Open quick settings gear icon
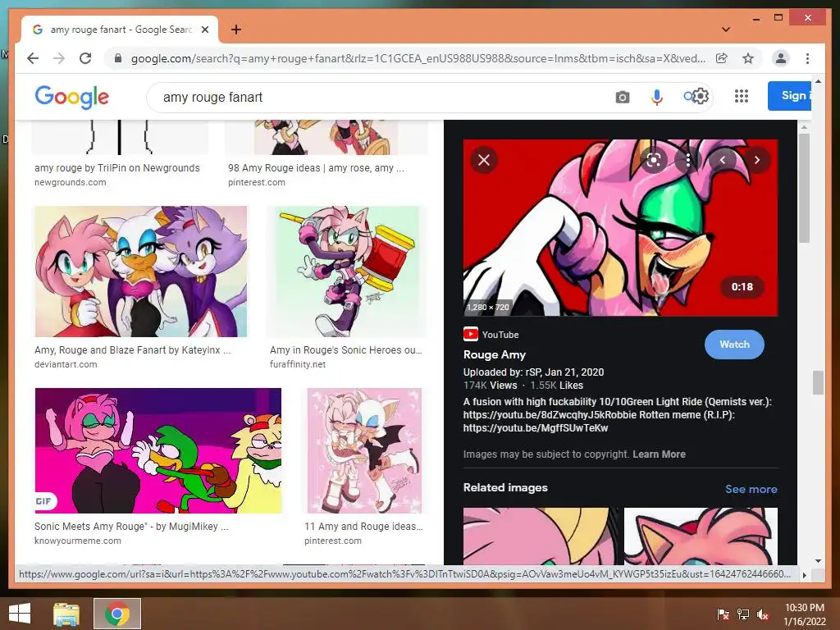Screen dimensions: 840x630 point(701,97)
